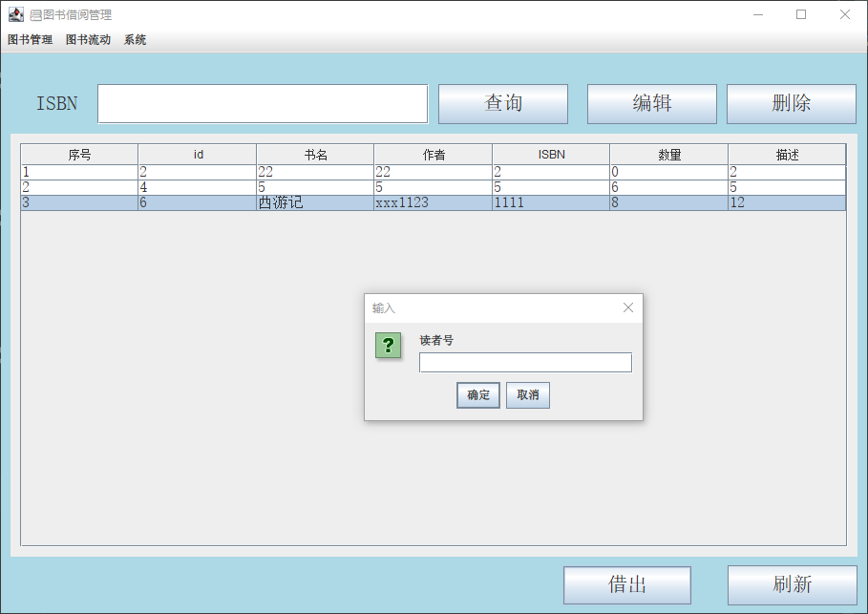Select row 1 序号 cell
This screenshot has height=614, width=868.
pyautogui.click(x=79, y=172)
